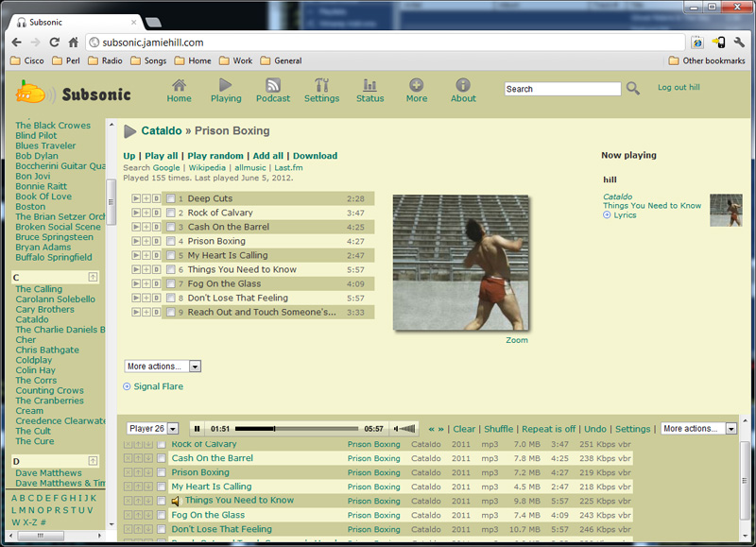Click the Download album link

[x=315, y=156]
